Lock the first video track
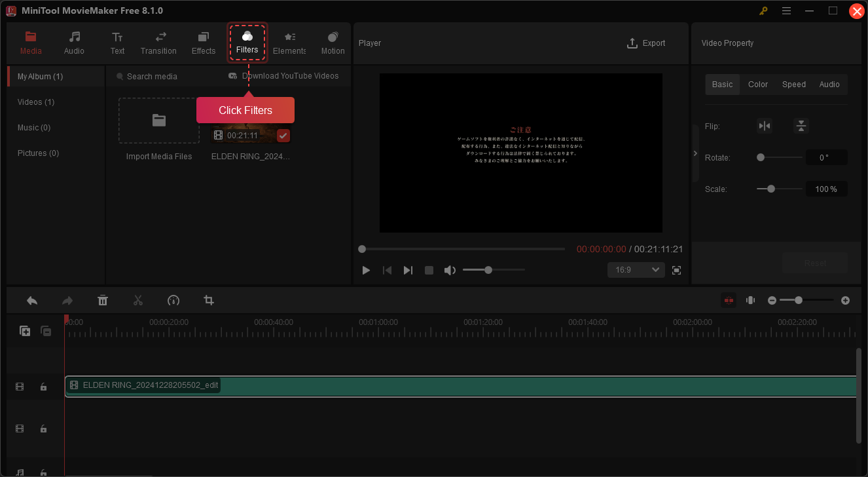This screenshot has width=868, height=477. tap(43, 387)
